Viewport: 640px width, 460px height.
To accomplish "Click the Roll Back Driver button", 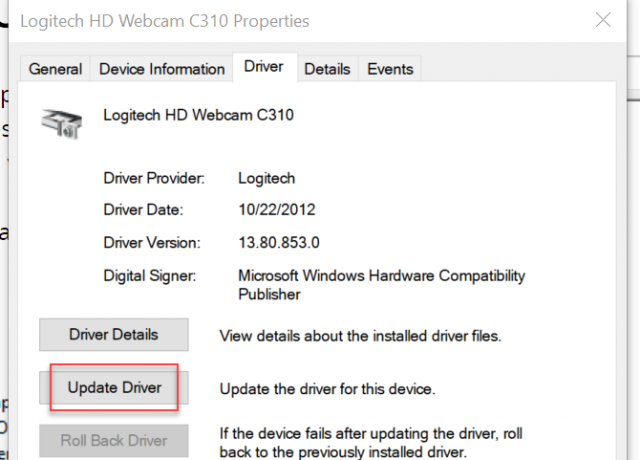I will coord(114,441).
